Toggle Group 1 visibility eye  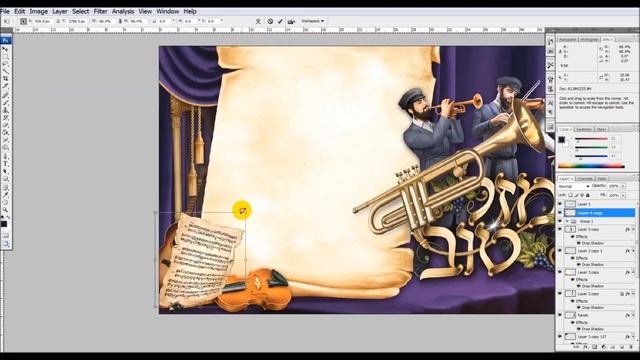tap(560, 221)
